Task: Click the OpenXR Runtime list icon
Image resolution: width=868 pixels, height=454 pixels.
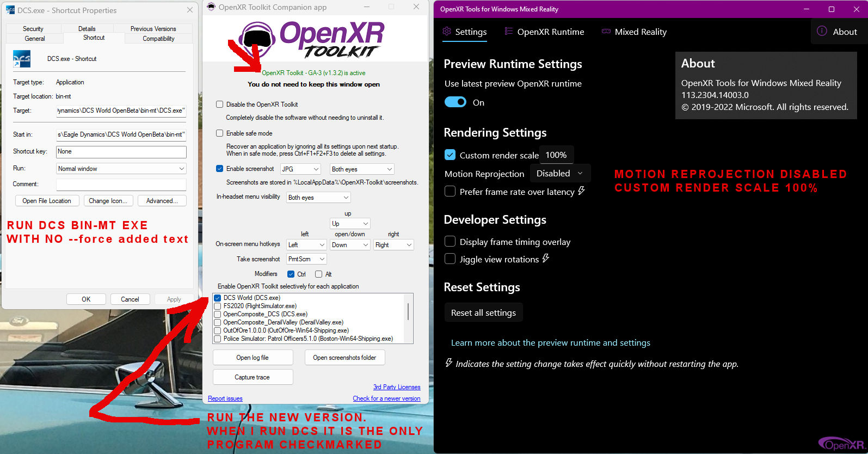Action: pos(509,32)
